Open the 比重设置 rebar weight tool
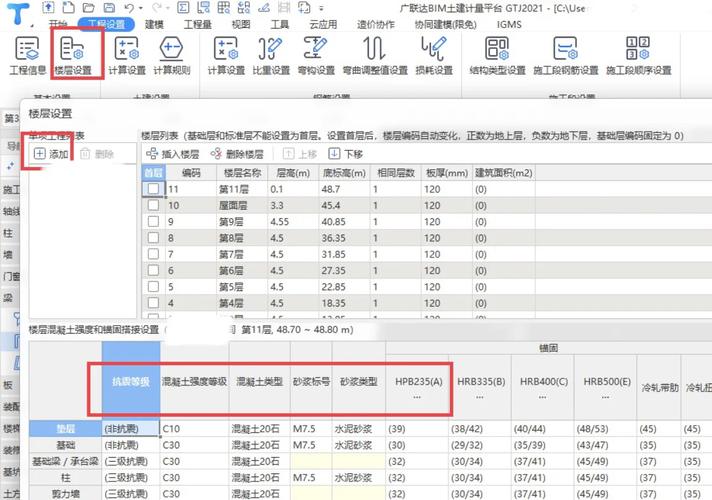The width and height of the screenshot is (712, 500). pos(271,55)
